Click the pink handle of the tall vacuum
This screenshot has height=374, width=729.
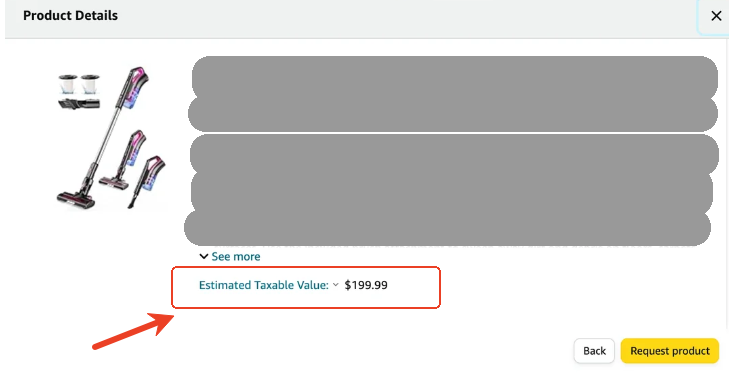click(138, 81)
